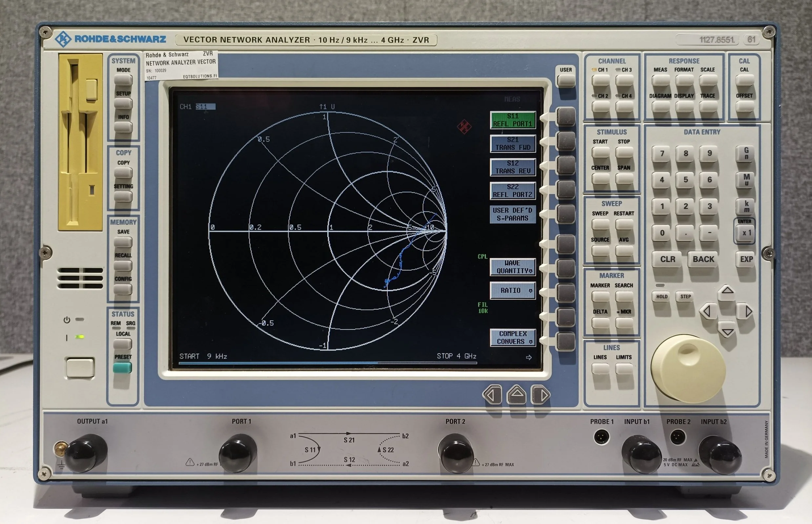Open the WAVE QUANTITY submenu softkey
Image resolution: width=812 pixels, height=524 pixels.
(x=513, y=267)
